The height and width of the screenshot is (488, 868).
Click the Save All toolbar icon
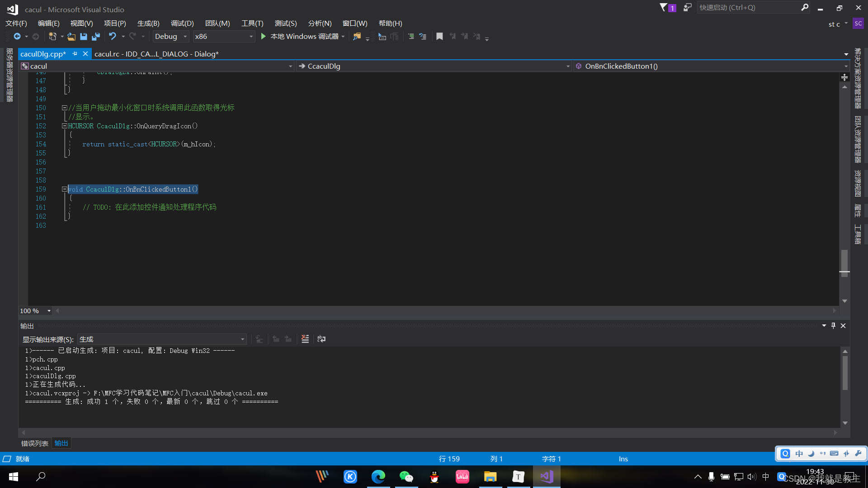[x=96, y=37]
